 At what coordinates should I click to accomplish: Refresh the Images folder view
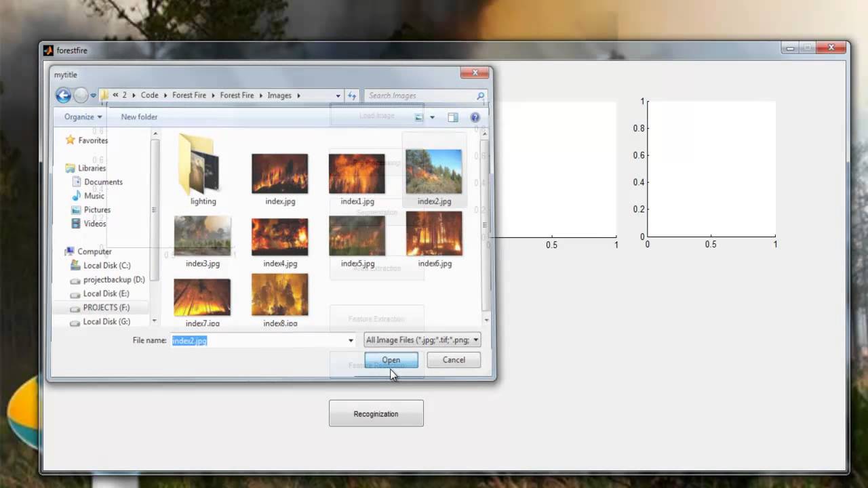pyautogui.click(x=352, y=96)
